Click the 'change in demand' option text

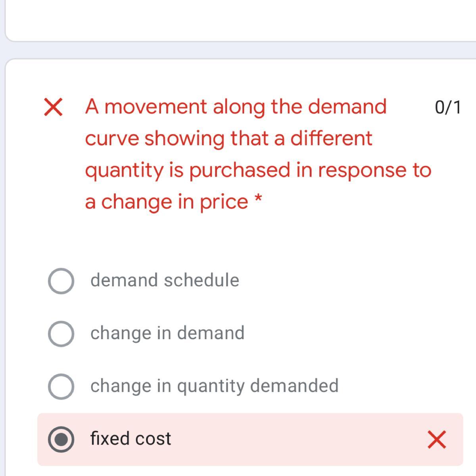point(167,333)
